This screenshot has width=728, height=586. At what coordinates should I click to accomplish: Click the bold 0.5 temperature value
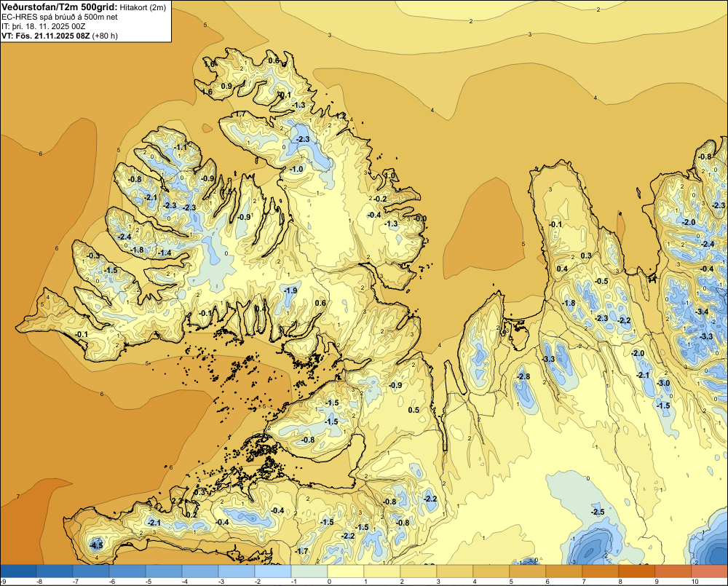tap(414, 410)
